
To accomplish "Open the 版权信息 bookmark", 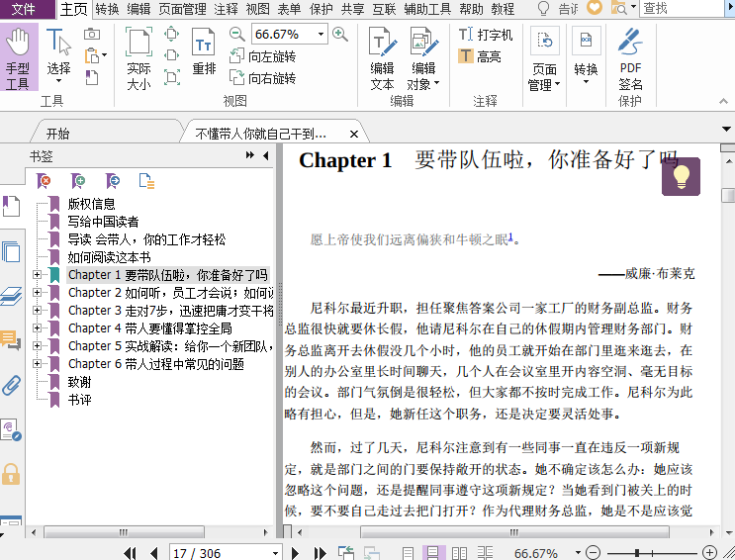I will click(91, 204).
